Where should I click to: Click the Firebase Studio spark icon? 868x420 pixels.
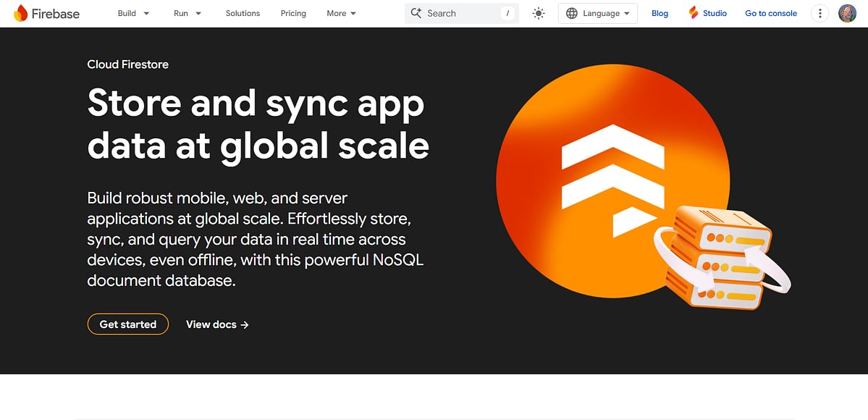coord(692,12)
